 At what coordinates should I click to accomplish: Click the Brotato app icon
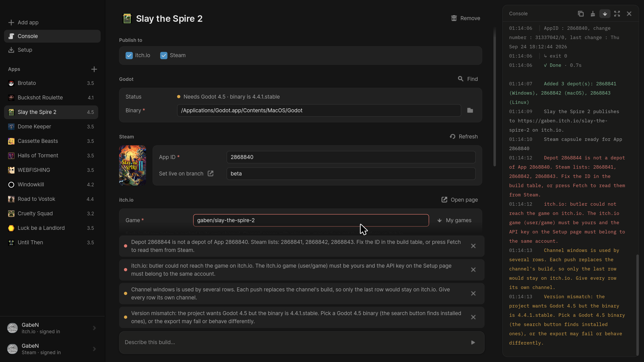tap(11, 83)
